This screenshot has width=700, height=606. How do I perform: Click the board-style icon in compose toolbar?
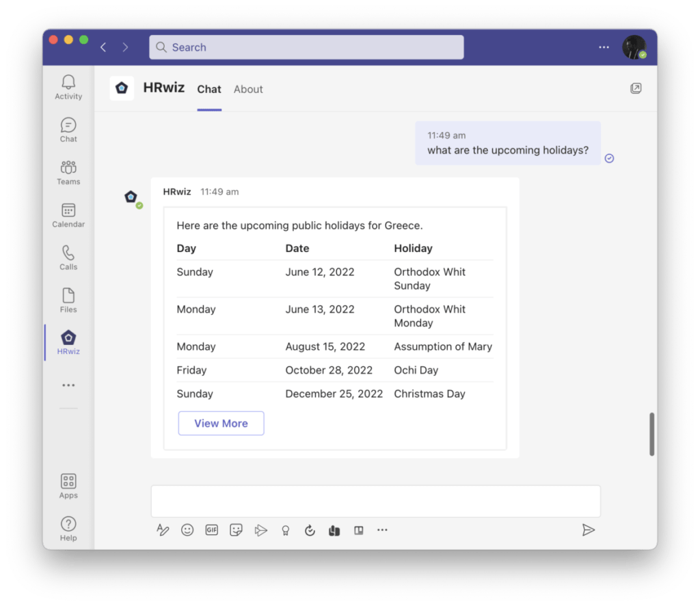coord(358,530)
